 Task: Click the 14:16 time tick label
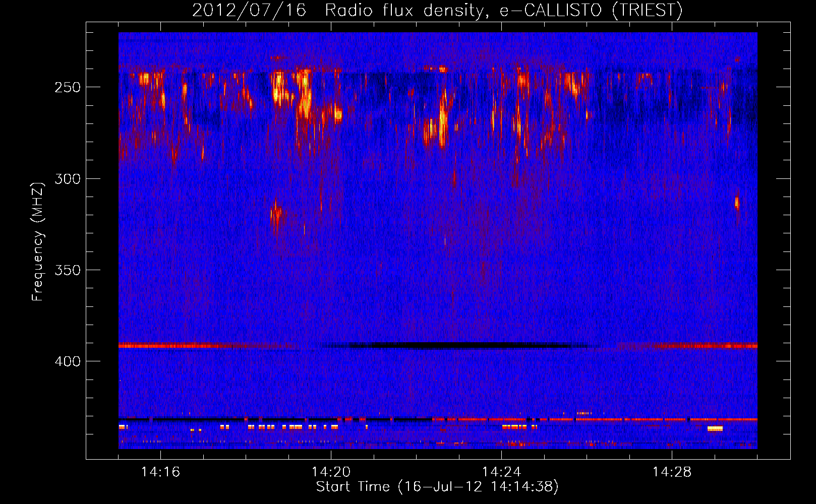(x=160, y=472)
